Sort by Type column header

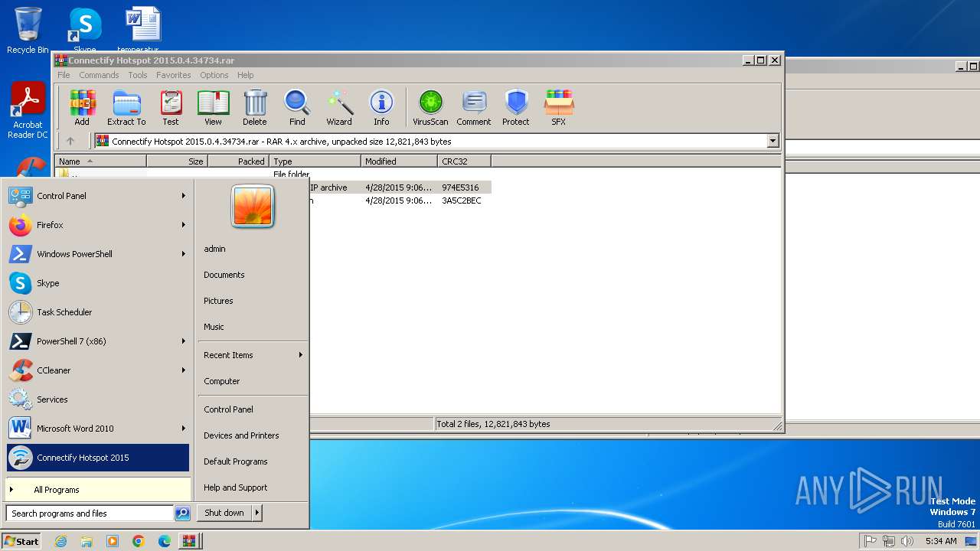click(x=315, y=161)
